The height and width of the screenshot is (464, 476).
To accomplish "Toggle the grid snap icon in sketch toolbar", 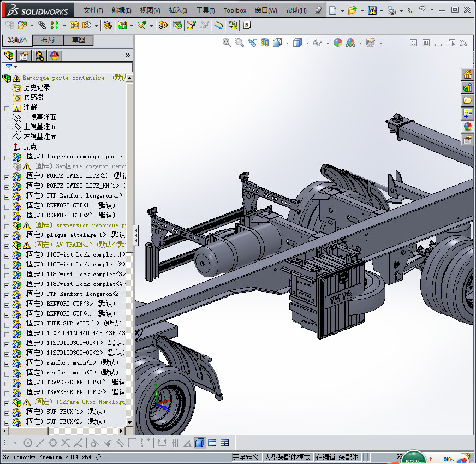I will coord(175,443).
